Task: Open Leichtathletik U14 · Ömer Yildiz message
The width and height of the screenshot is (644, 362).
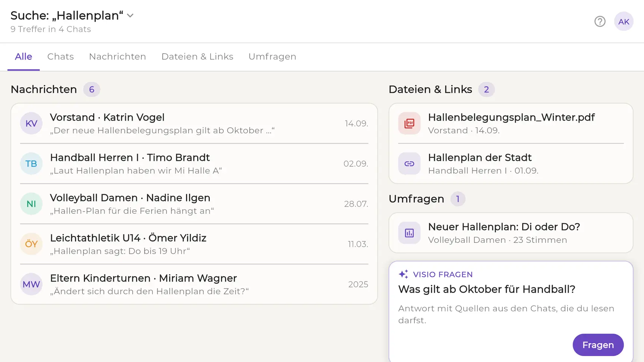Action: point(194,244)
